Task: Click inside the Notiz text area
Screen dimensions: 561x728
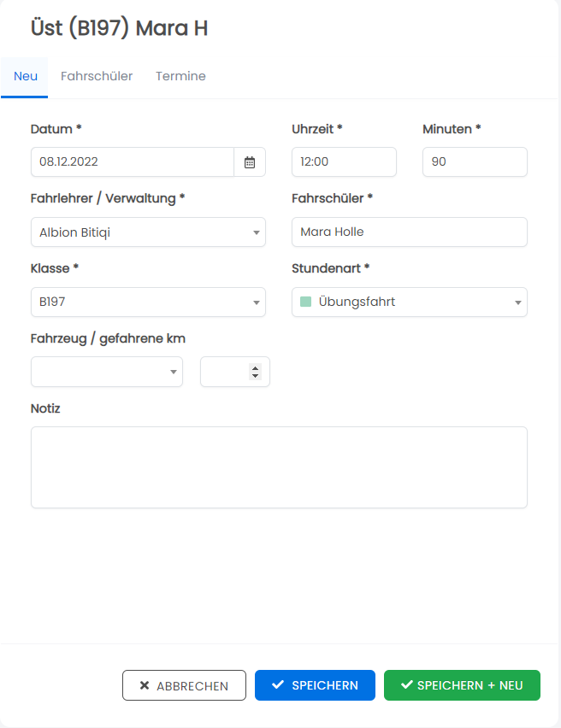Action: 279,467
